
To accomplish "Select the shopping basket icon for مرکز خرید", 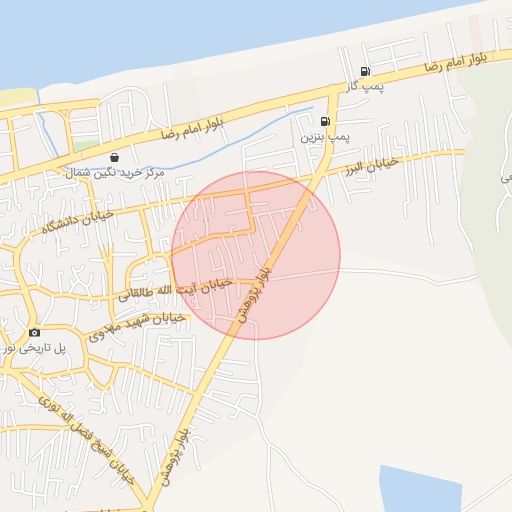I will [114, 157].
